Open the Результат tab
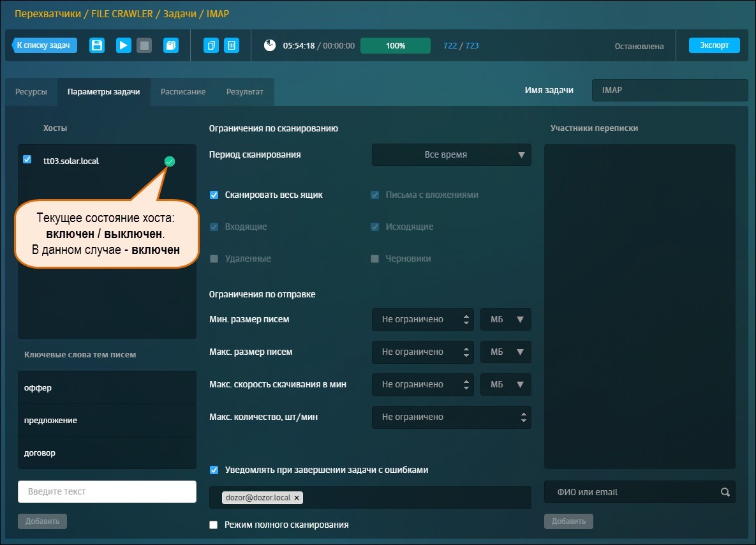The width and height of the screenshot is (756, 545). 245,92
